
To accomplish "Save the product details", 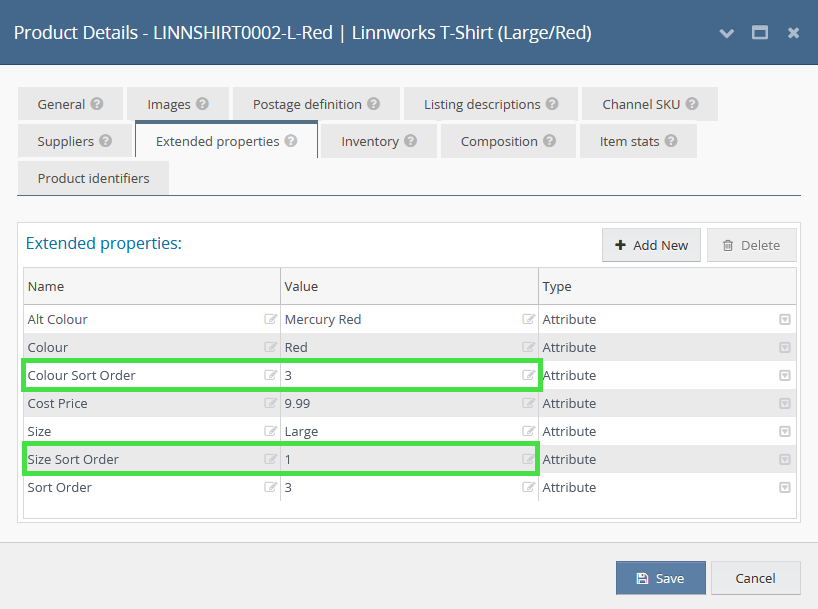I will [660, 578].
